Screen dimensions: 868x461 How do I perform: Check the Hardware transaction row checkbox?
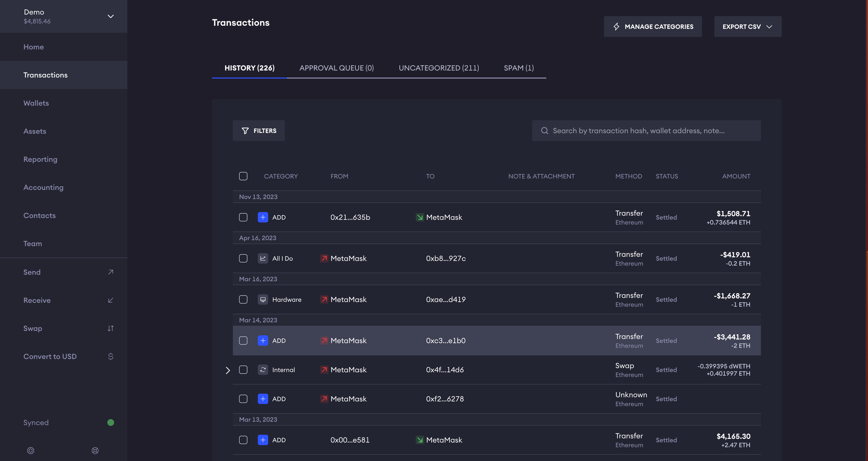coord(243,299)
